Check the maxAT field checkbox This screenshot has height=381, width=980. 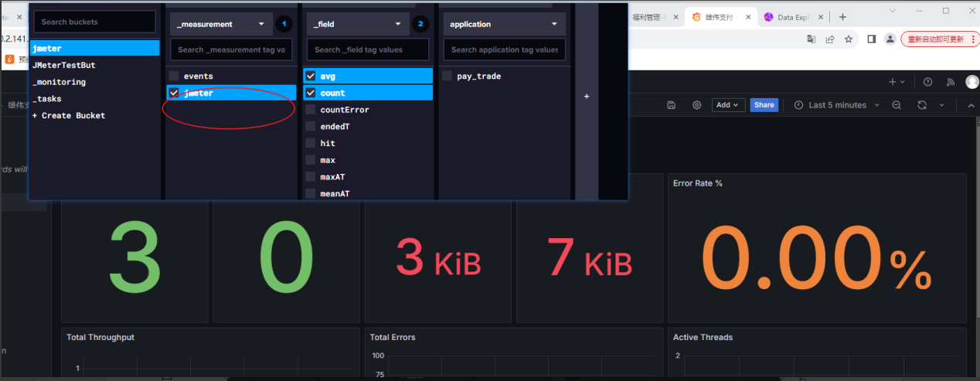coord(310,177)
